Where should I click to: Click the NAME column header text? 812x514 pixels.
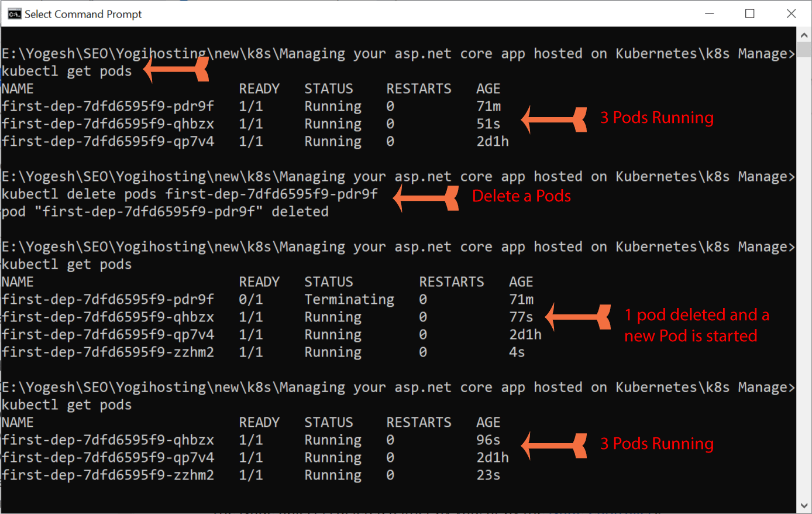(x=18, y=88)
